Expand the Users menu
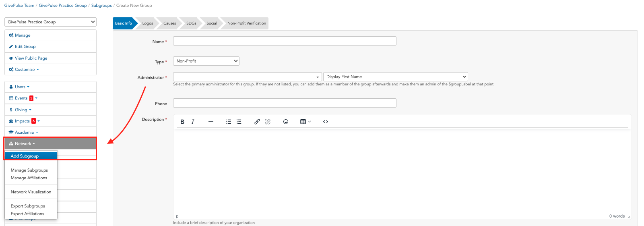The image size is (644, 226). click(22, 87)
